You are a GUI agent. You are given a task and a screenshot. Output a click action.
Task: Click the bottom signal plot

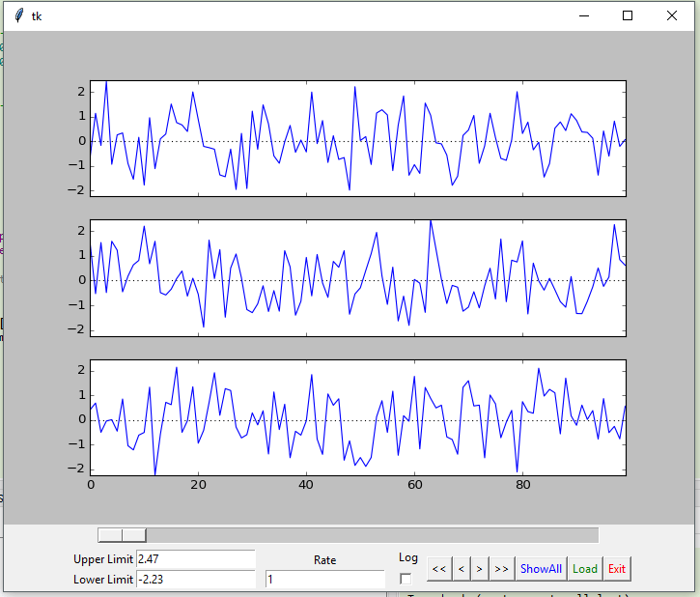tap(358, 417)
